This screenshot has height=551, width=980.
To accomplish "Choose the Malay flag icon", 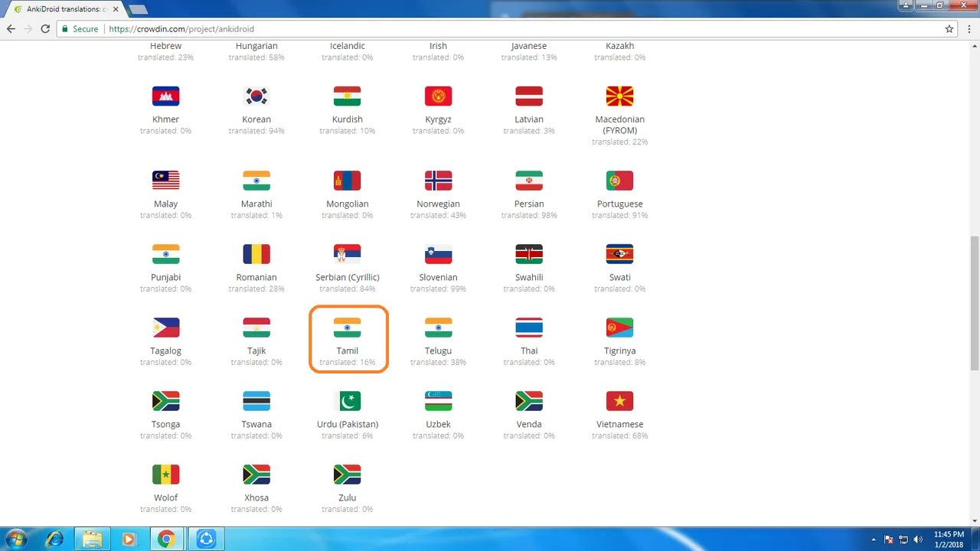I will (165, 181).
